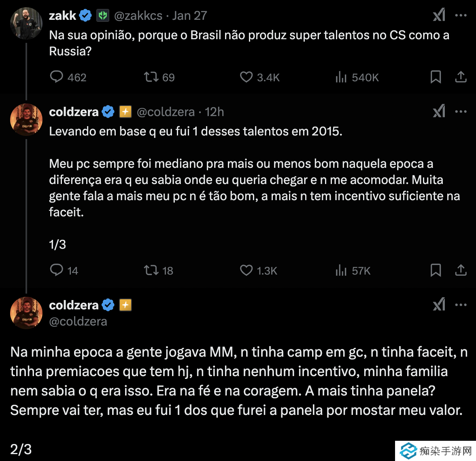
Task: Share coldzera's 1/3 tweet
Action: click(x=461, y=270)
